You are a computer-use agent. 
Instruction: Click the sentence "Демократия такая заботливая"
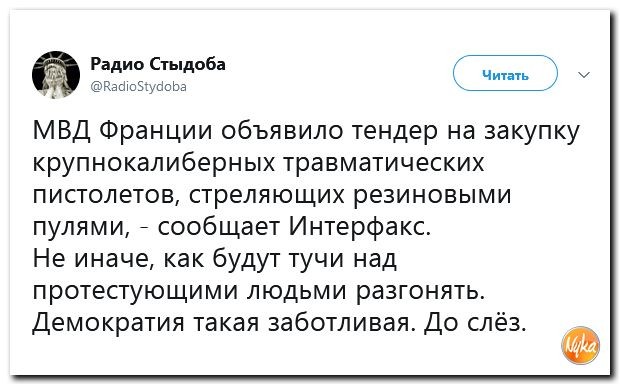point(224,323)
